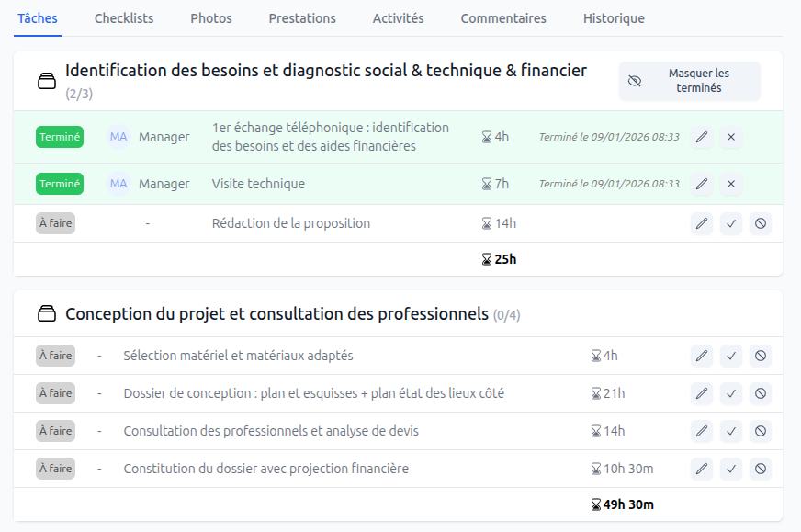Click the MA avatar for Manager on Visite technique
Image resolution: width=801 pixels, height=532 pixels.
click(118, 184)
